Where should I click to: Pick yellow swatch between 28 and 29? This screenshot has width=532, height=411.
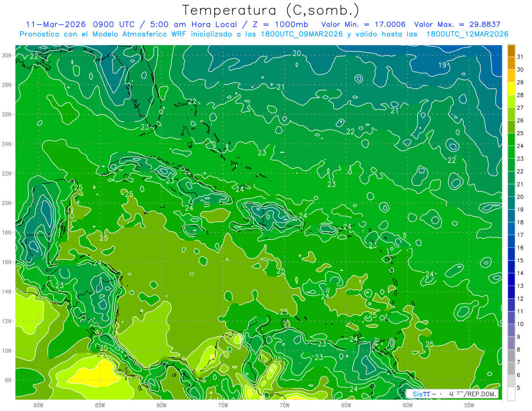[511, 89]
